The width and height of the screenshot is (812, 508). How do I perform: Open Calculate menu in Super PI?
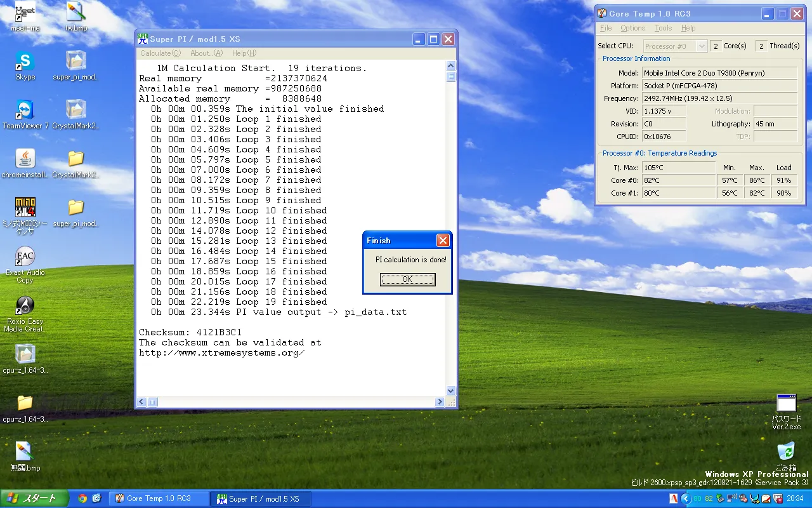coord(160,53)
